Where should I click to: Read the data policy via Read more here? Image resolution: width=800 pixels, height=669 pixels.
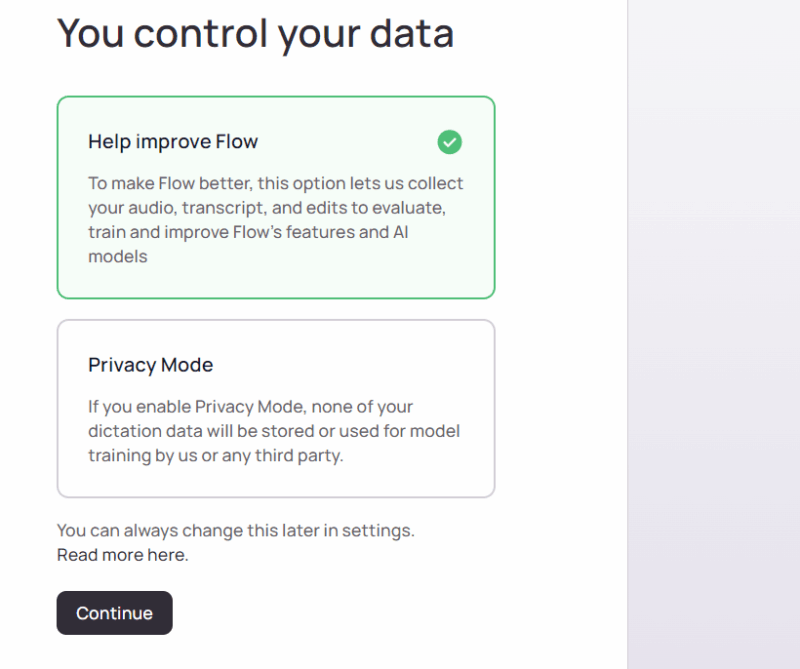tap(122, 554)
